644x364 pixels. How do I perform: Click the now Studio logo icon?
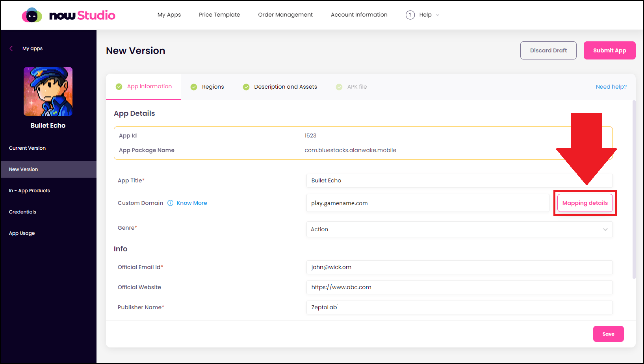click(32, 15)
